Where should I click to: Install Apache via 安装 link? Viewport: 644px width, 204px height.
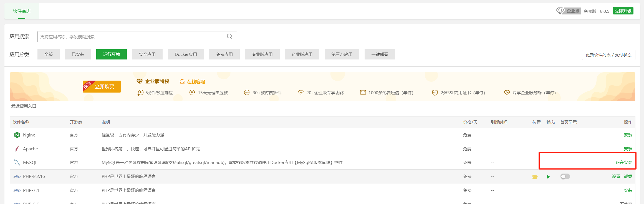pos(628,149)
